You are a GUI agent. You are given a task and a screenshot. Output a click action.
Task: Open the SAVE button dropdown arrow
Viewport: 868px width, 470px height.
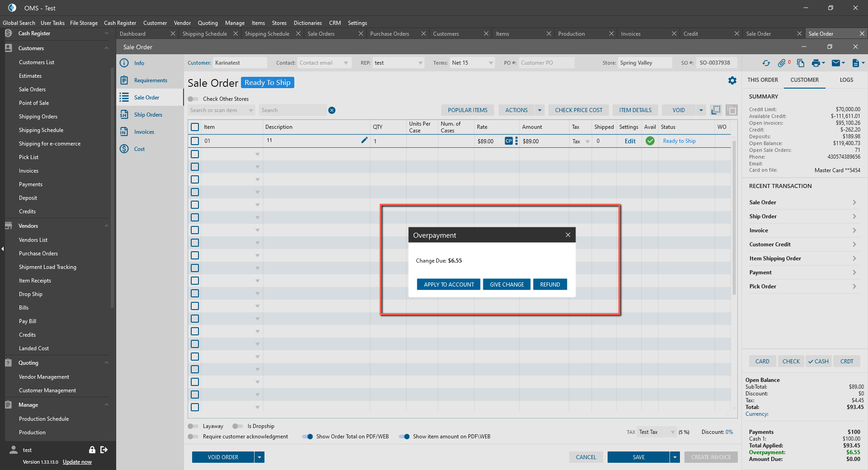click(675, 457)
